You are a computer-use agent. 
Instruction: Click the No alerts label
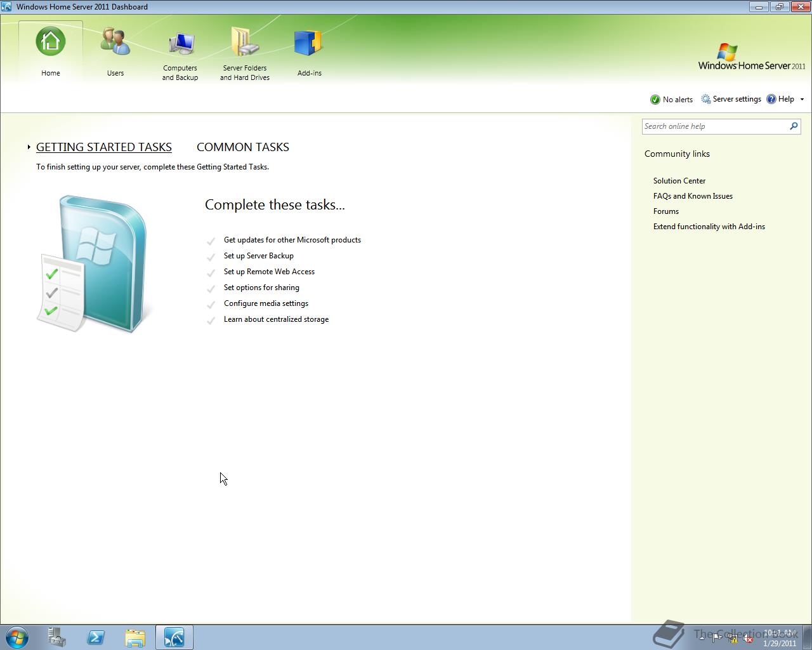(678, 100)
